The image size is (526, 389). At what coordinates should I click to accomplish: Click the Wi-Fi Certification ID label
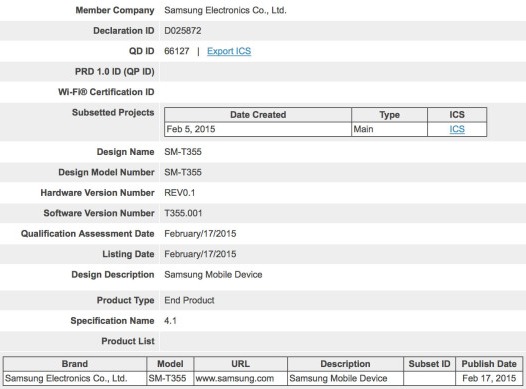click(106, 92)
